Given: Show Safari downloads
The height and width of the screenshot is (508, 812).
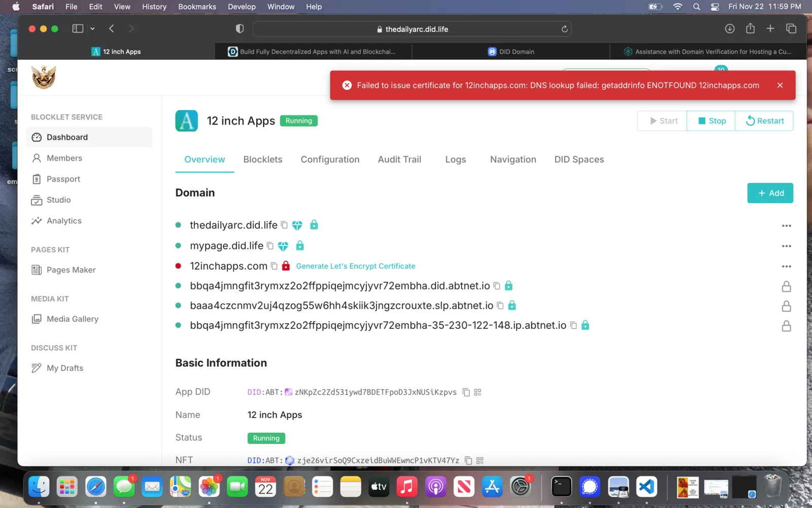Looking at the screenshot, I should [x=730, y=29].
